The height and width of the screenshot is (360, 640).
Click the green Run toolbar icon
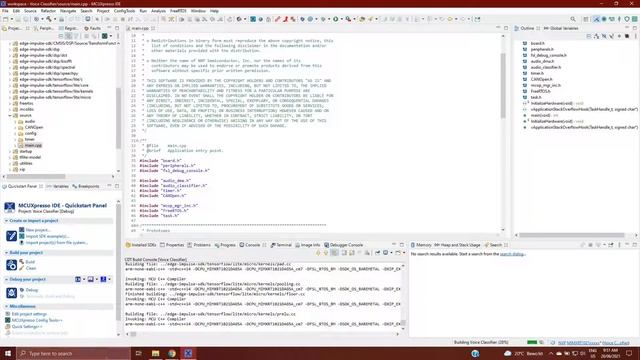click(336, 19)
